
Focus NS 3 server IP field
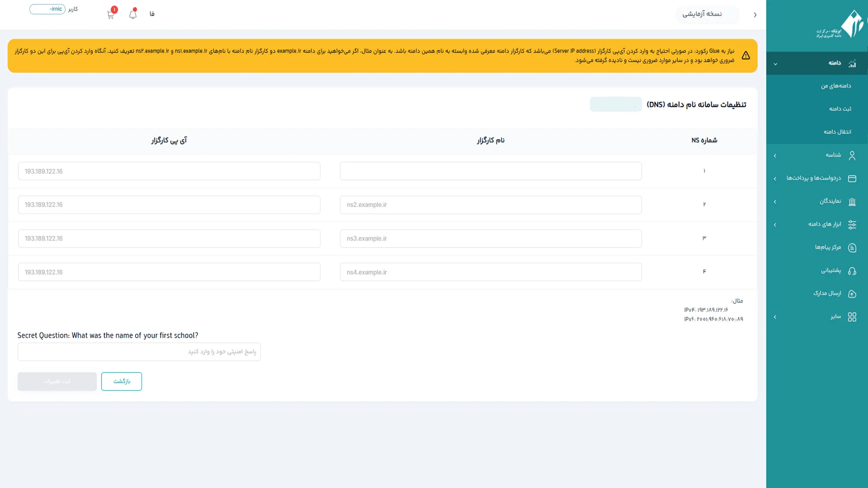169,239
